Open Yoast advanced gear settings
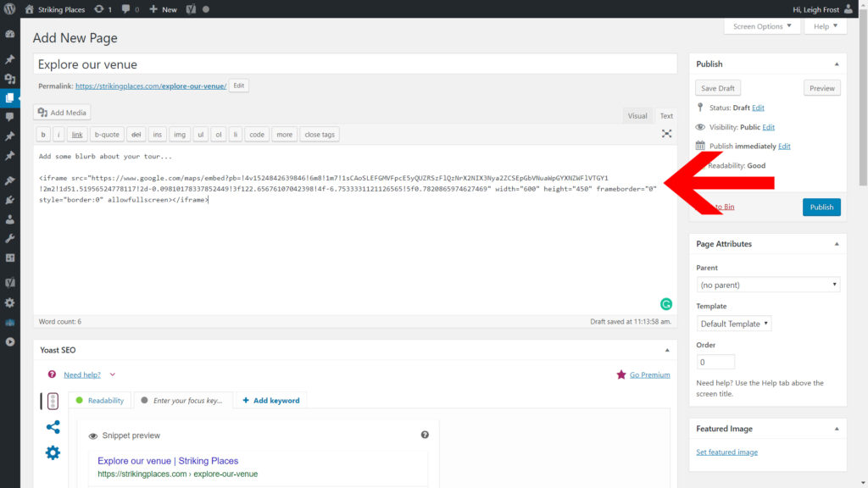 click(x=53, y=452)
